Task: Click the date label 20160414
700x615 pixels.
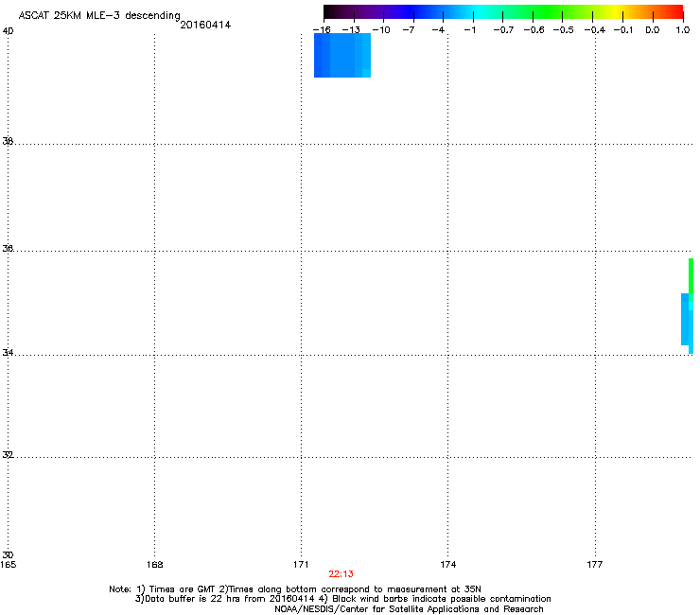Action: [x=205, y=25]
